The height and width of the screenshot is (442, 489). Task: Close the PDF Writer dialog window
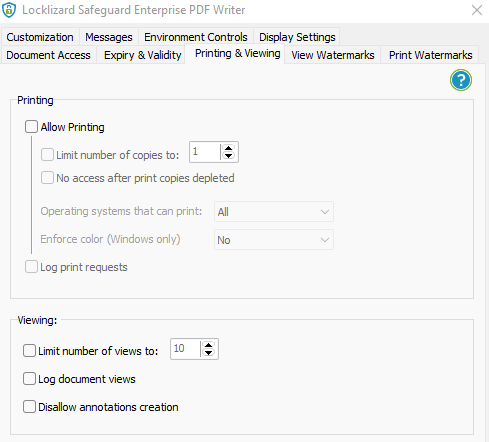click(x=477, y=10)
